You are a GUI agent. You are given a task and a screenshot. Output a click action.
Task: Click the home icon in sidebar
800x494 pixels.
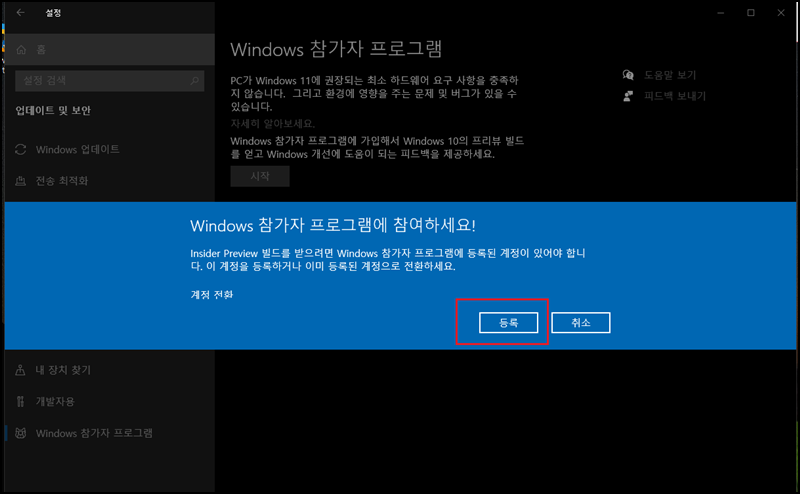(x=21, y=50)
